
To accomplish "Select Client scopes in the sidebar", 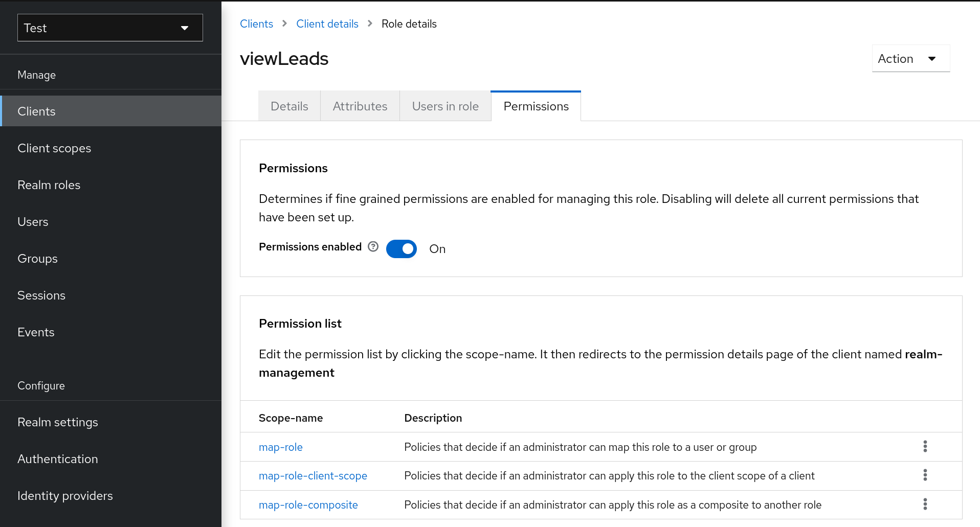I will pos(54,148).
